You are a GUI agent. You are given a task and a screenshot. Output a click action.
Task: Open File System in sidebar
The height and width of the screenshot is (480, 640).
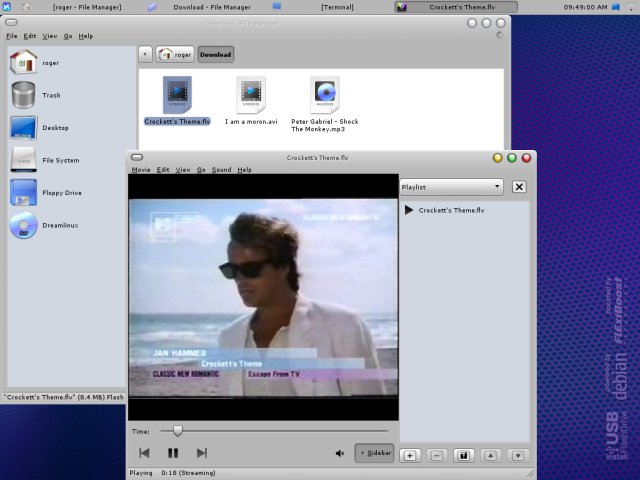coord(44,160)
